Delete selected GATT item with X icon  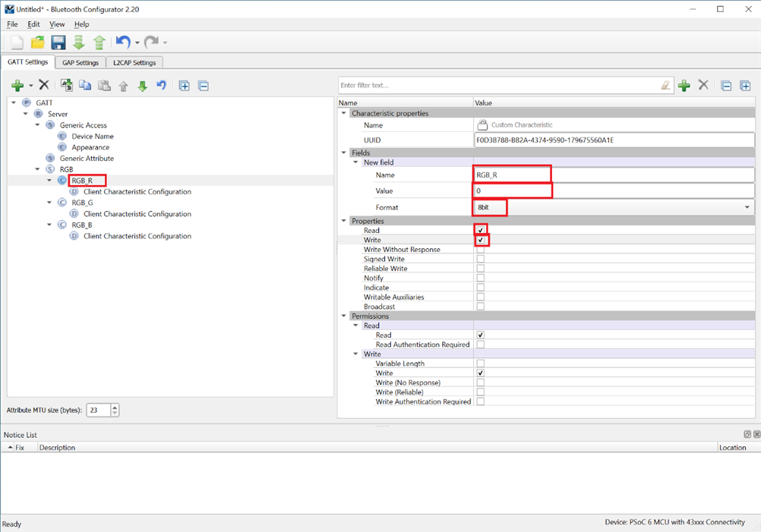pyautogui.click(x=44, y=86)
